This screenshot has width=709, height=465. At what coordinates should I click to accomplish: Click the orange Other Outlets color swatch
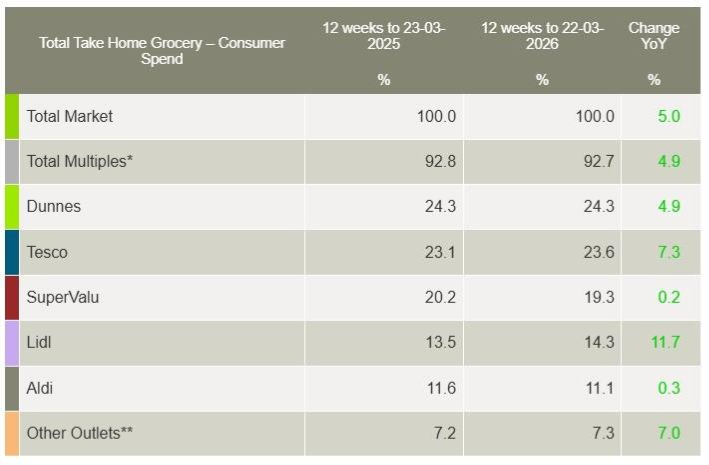coord(11,433)
